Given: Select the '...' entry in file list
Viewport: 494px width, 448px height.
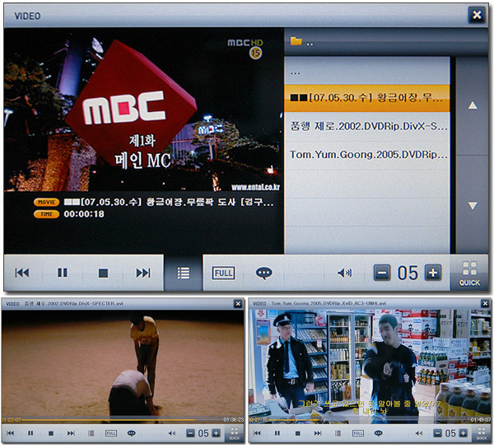Looking at the screenshot, I should 367,71.
